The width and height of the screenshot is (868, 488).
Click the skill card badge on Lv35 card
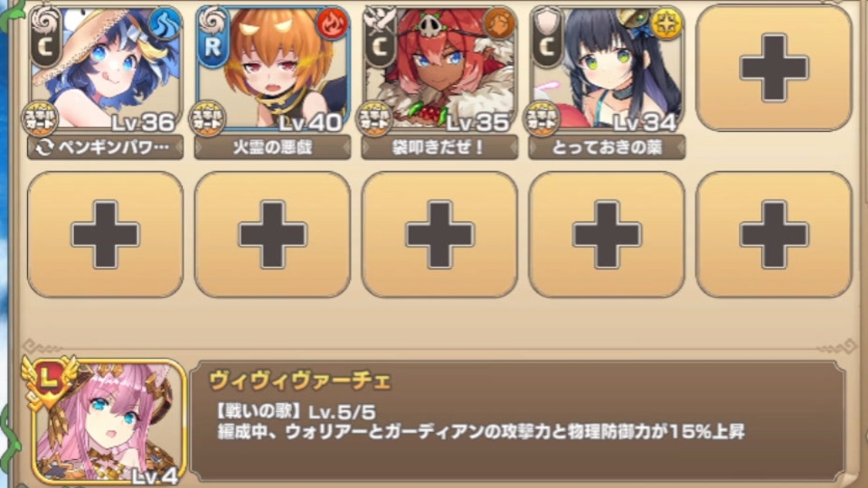(373, 118)
